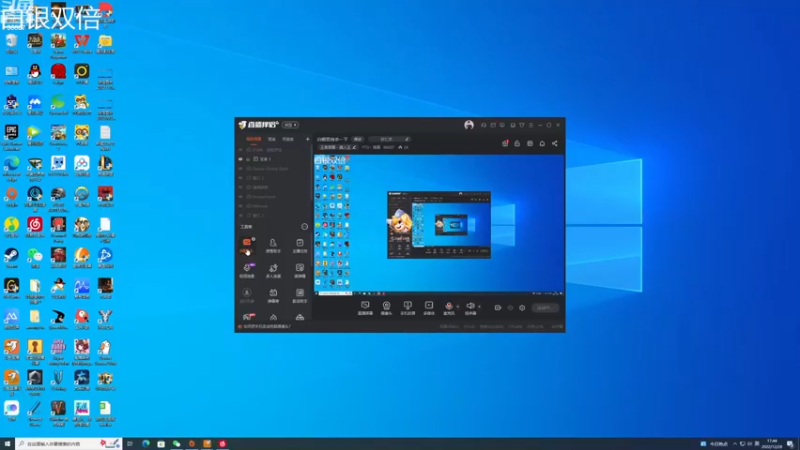Screen dimensions: 800x450
Task: Toggle the eye icon left of the start button
Action: 510,308
